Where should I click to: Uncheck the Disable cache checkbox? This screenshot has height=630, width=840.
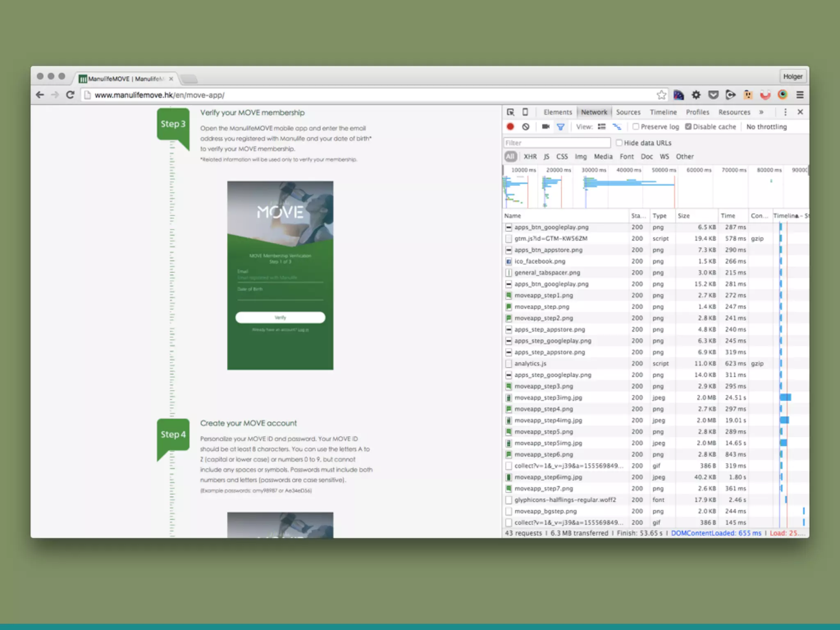click(688, 127)
